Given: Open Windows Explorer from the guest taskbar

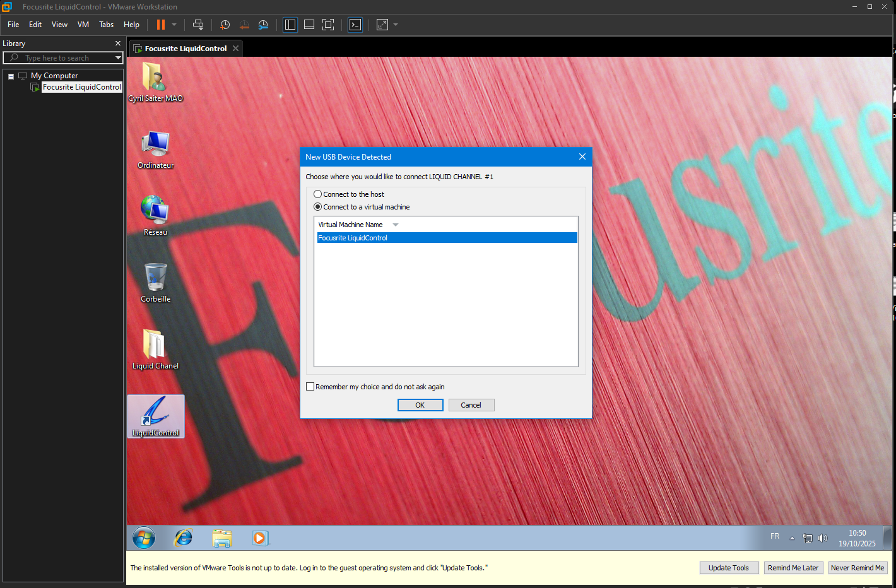Looking at the screenshot, I should [x=222, y=538].
